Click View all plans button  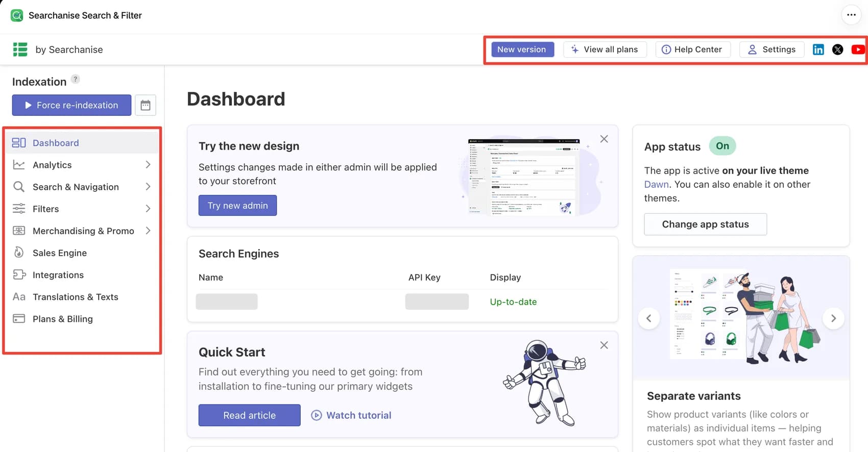pyautogui.click(x=605, y=49)
